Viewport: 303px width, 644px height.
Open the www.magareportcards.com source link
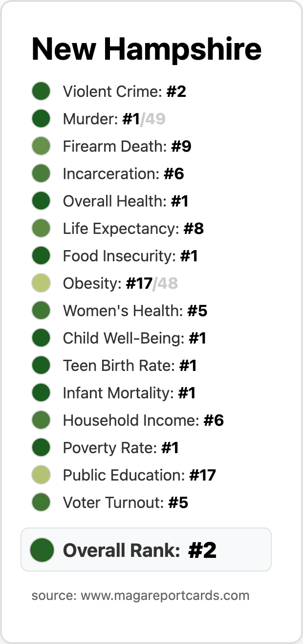(165, 596)
